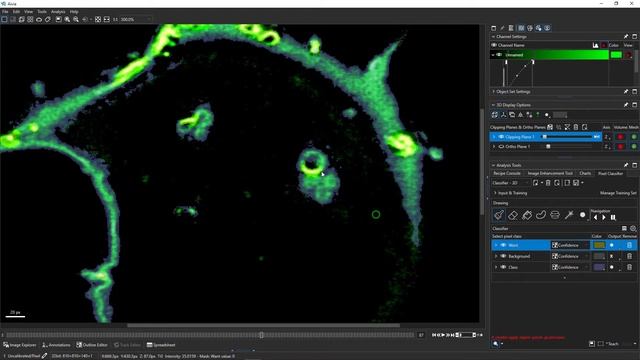The height and width of the screenshot is (360, 640).
Task: Open the histogram icon in Channel Name header
Action: 596,45
